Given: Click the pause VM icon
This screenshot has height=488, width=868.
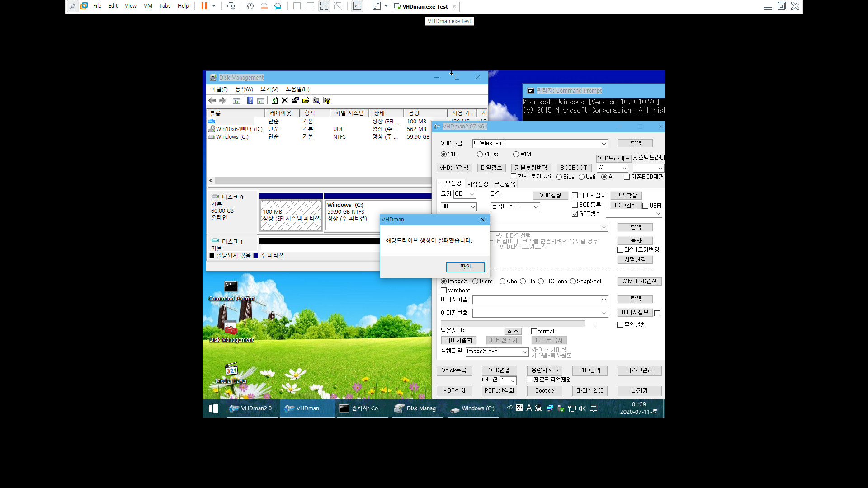Looking at the screenshot, I should [x=204, y=6].
